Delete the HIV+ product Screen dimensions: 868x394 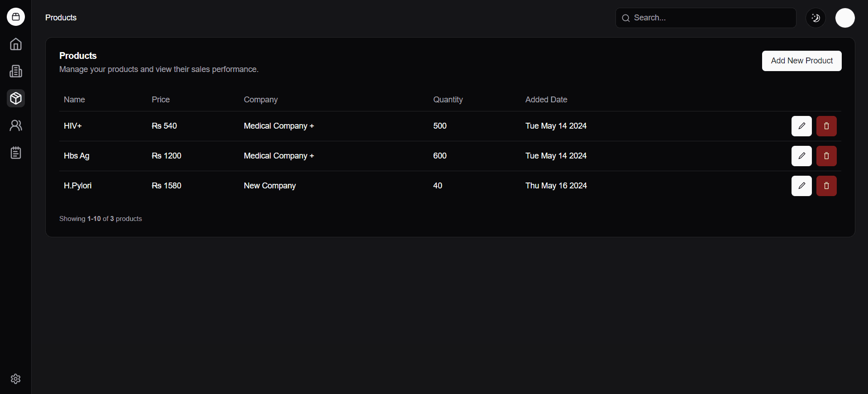click(826, 126)
